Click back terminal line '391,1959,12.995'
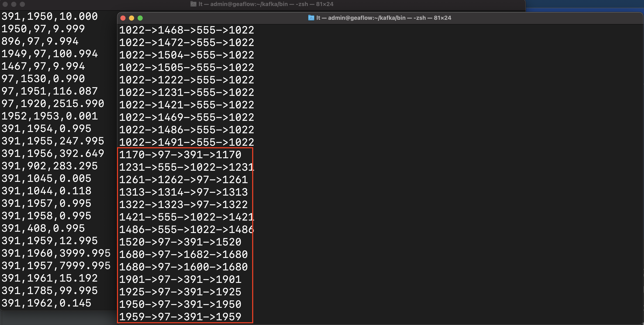This screenshot has height=325, width=644. (49, 241)
